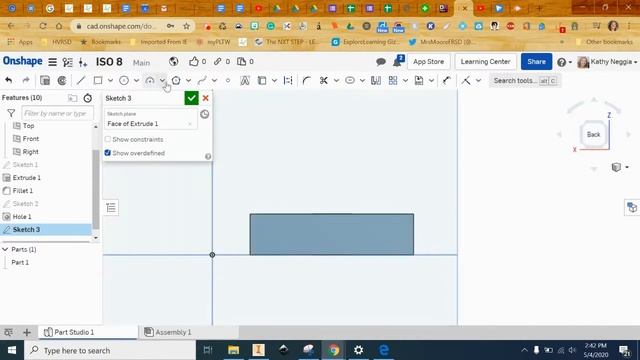
Task: Cancel Sketch 3 with red X
Action: [x=206, y=98]
